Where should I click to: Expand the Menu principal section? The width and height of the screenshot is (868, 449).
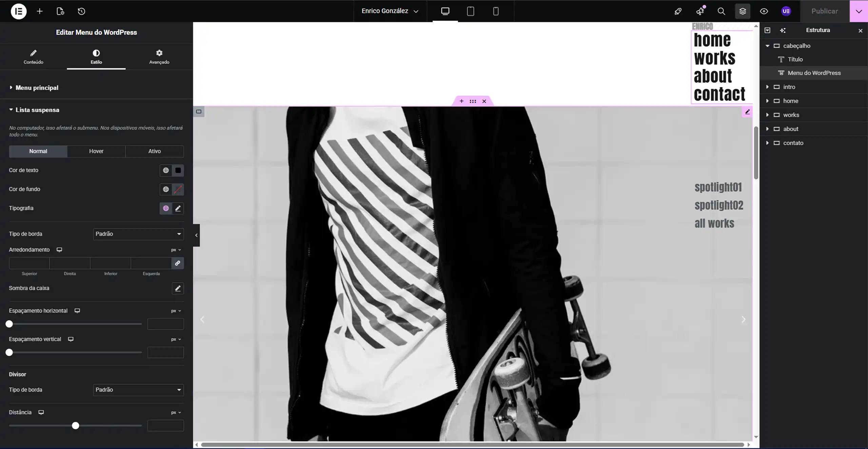37,88
